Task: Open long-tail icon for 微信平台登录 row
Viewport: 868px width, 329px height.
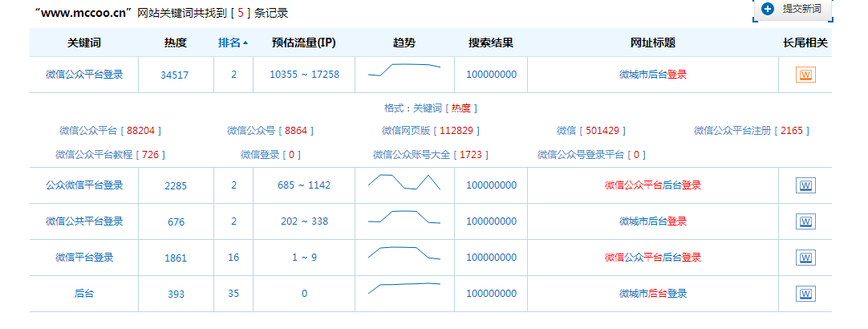Action: 805,258
